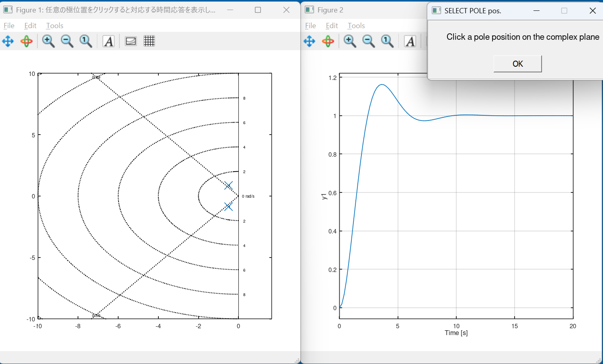Open the Tools menu in Figure 1
This screenshot has width=603, height=364.
[55, 26]
